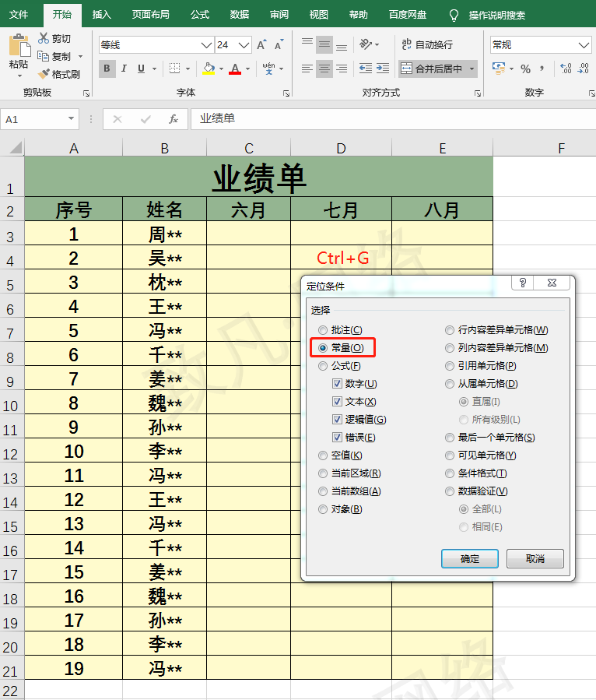Click the Cut scissors icon

coord(44,38)
